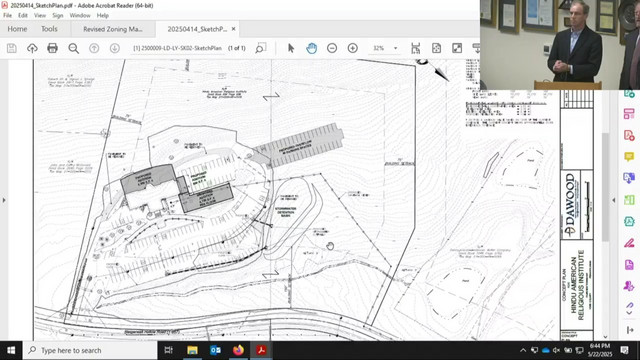Screen dimensions: 640x360
Task: Collapse the right tools pane arrow
Action: (x=613, y=200)
